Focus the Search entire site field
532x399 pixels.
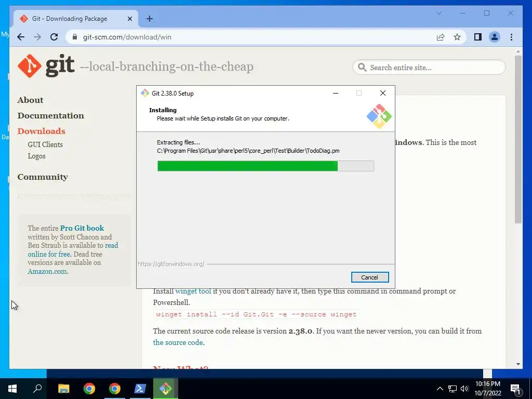click(429, 67)
